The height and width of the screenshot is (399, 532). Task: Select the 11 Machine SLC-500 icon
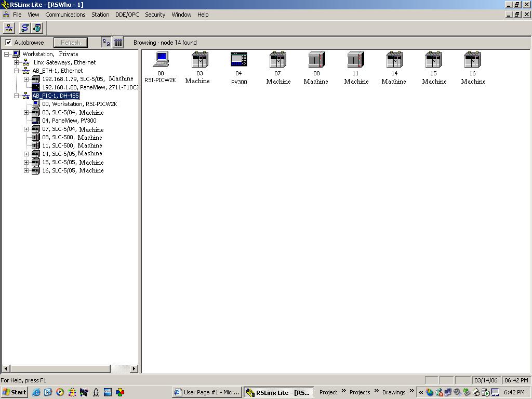point(356,59)
